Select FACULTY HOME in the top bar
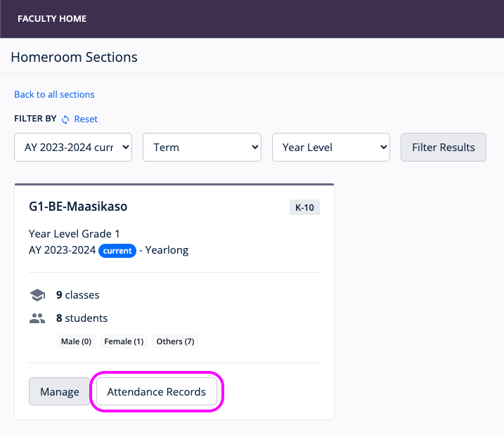The image size is (504, 437). tap(52, 19)
